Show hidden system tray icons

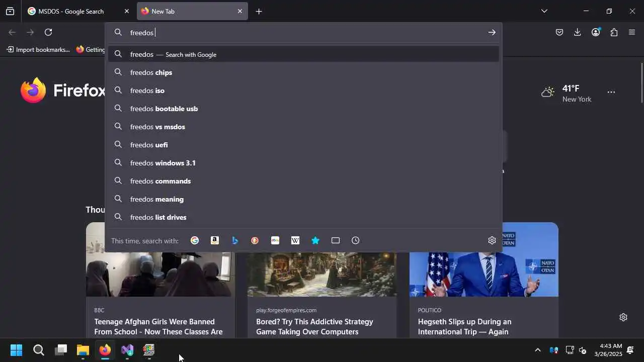click(537, 350)
